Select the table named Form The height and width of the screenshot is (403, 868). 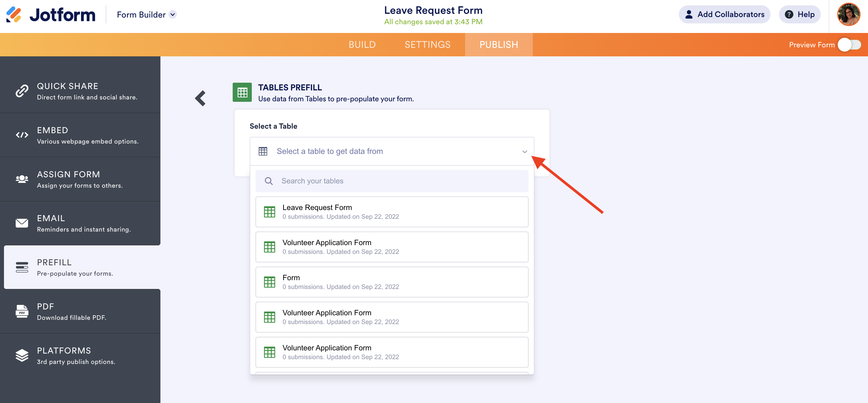(x=392, y=282)
